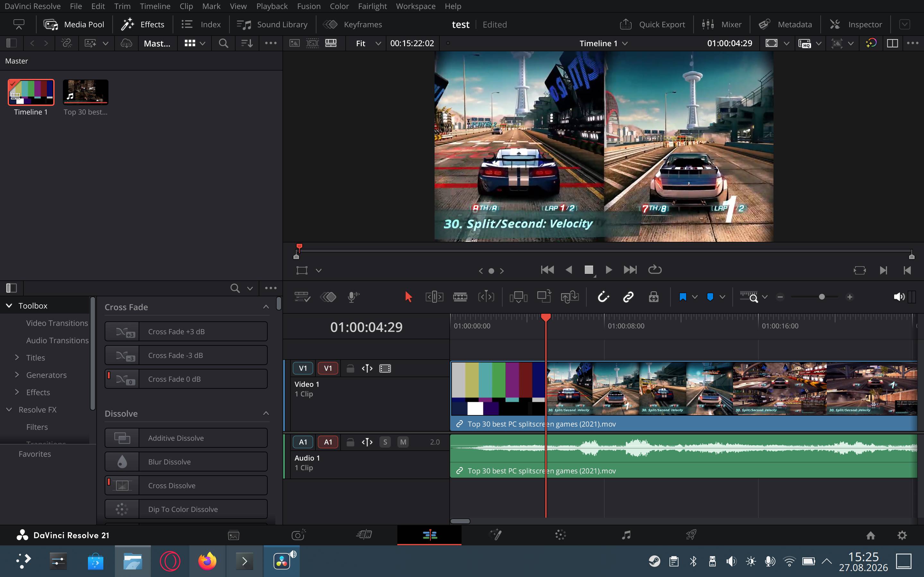Select the arrow Selection Mode tool
The width and height of the screenshot is (924, 577).
coord(408,297)
